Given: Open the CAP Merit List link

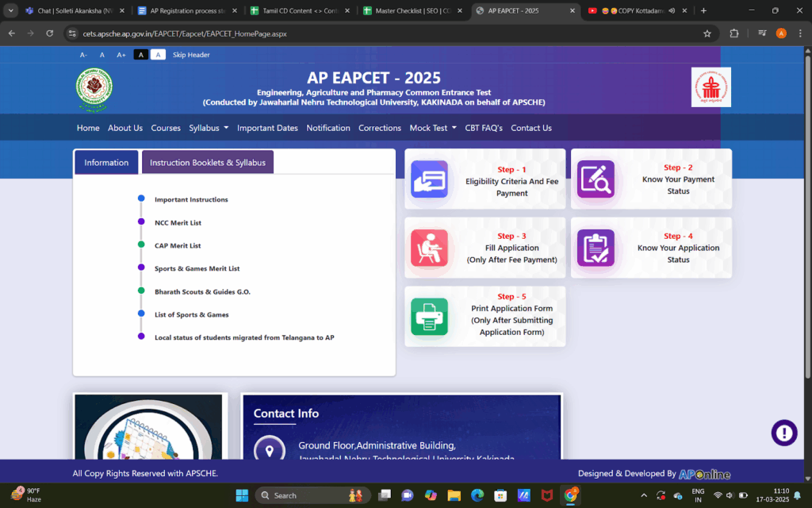Looking at the screenshot, I should click(x=178, y=246).
